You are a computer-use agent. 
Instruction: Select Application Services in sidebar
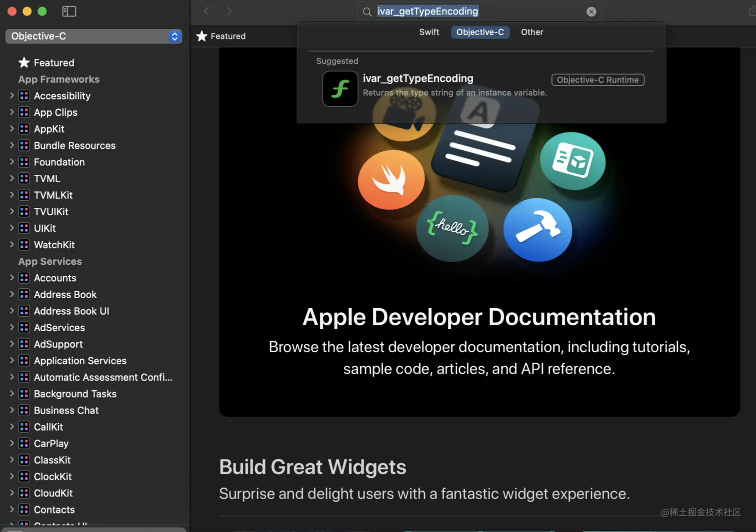coord(80,360)
